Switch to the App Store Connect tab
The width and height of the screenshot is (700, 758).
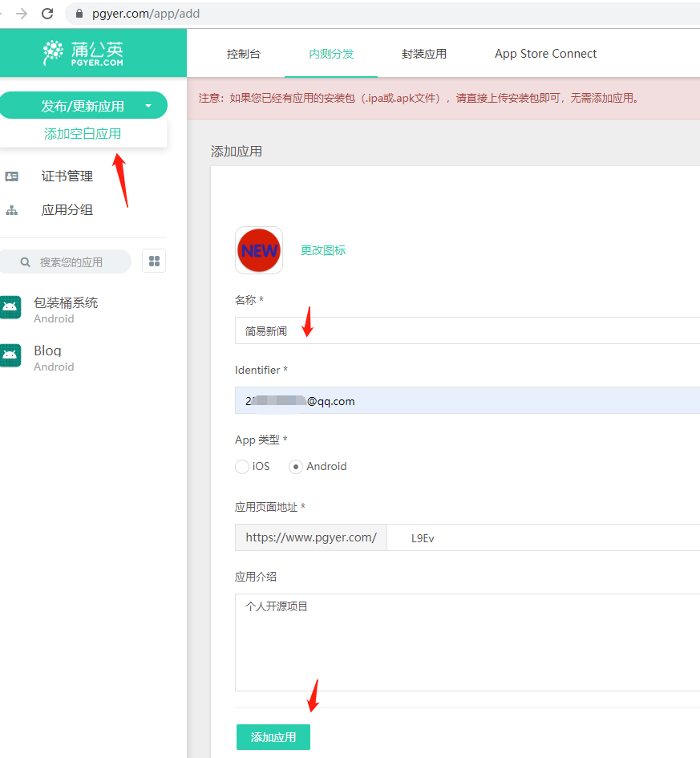pyautogui.click(x=545, y=53)
